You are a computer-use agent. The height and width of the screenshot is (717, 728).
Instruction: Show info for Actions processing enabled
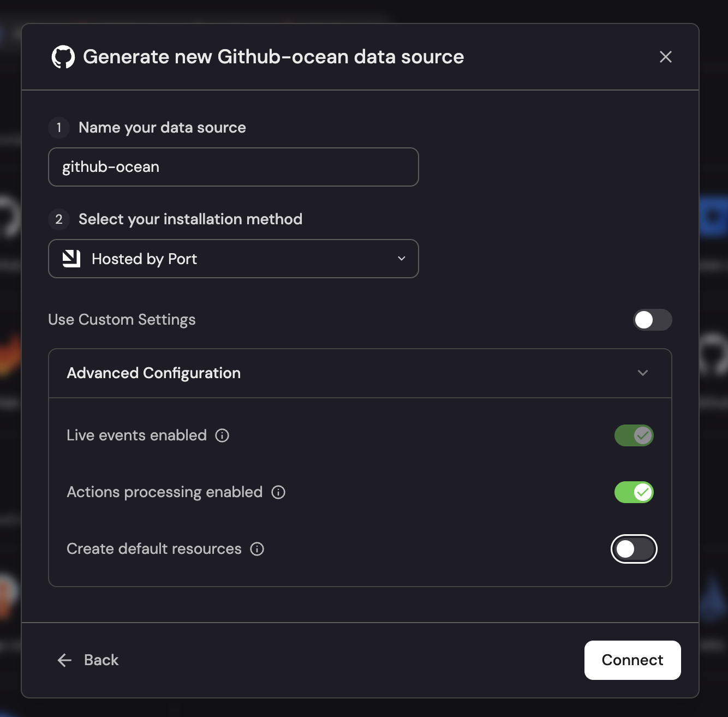click(278, 492)
